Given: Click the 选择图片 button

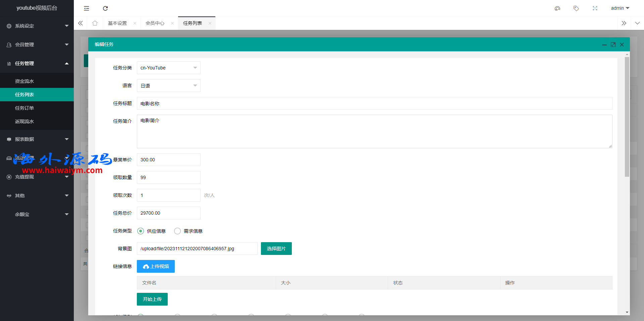Looking at the screenshot, I should click(x=276, y=249).
